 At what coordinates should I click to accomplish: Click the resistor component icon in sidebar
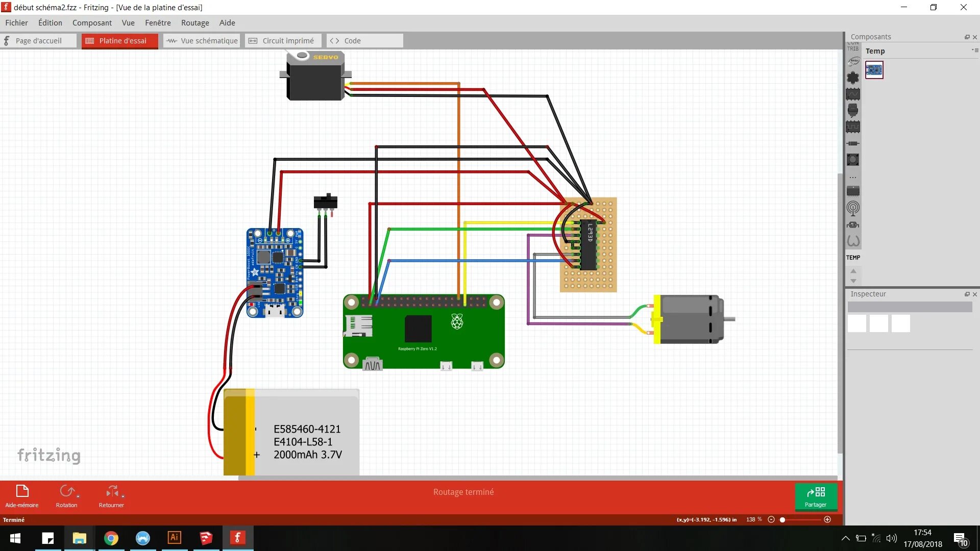tap(853, 143)
